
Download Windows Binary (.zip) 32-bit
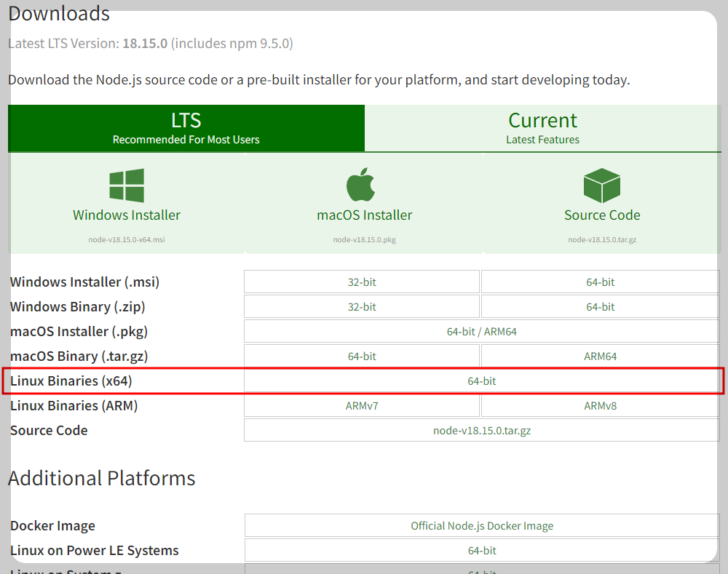(x=362, y=307)
